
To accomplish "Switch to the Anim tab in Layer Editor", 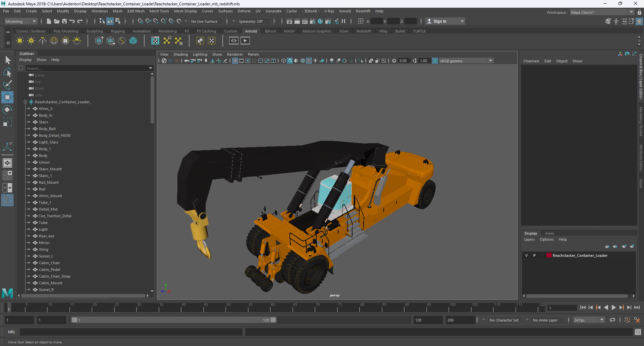I will click(x=549, y=233).
